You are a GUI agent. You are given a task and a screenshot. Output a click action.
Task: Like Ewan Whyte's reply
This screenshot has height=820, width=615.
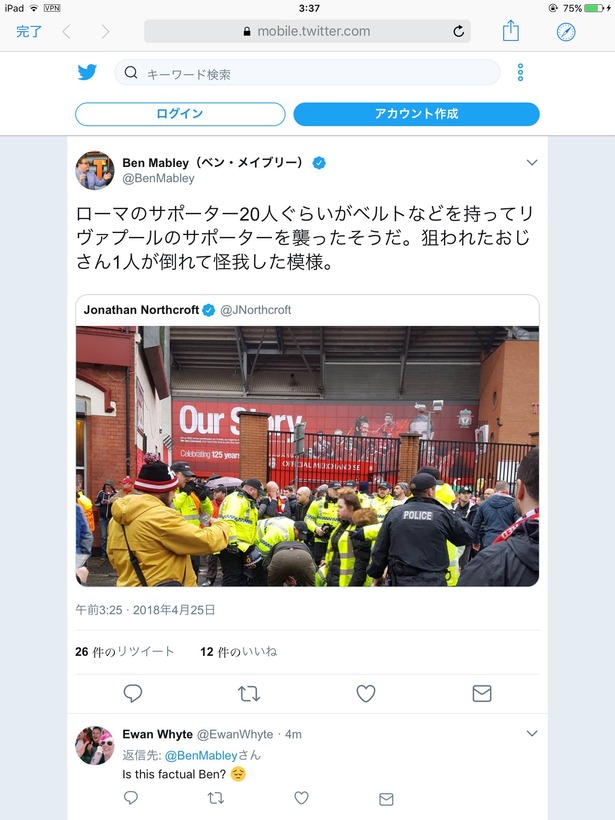(x=301, y=798)
